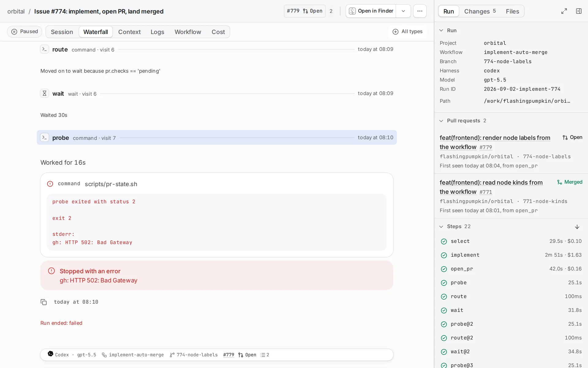Open the All types filter
Viewport: 588px width, 368px height.
coord(407,32)
